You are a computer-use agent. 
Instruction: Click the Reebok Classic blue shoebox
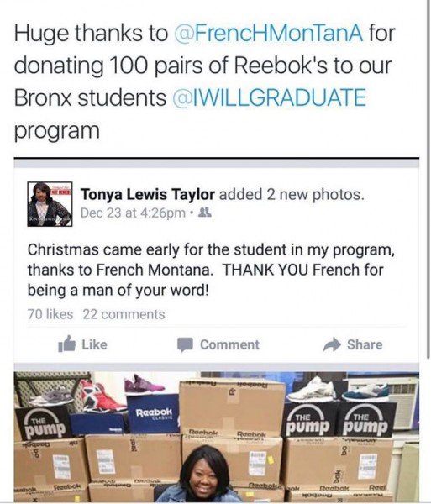coord(153,414)
